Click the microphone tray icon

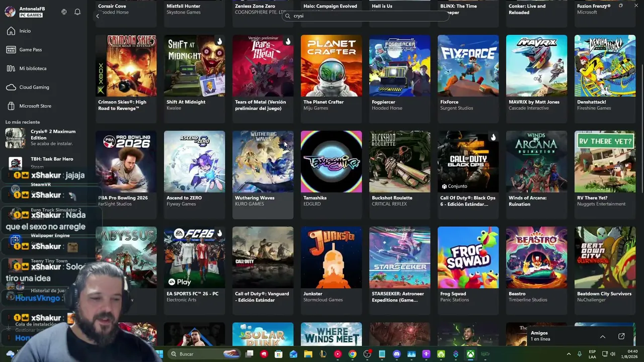tap(580, 354)
